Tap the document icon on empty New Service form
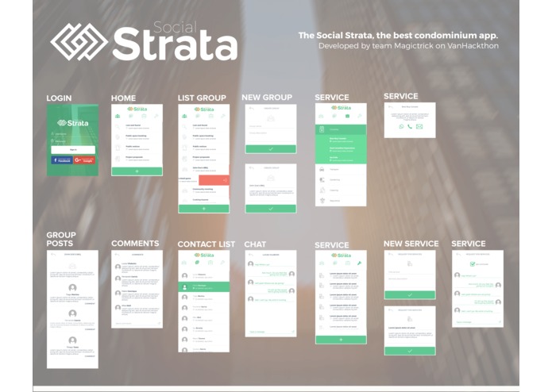This screenshot has width=552, height=392. click(x=410, y=263)
